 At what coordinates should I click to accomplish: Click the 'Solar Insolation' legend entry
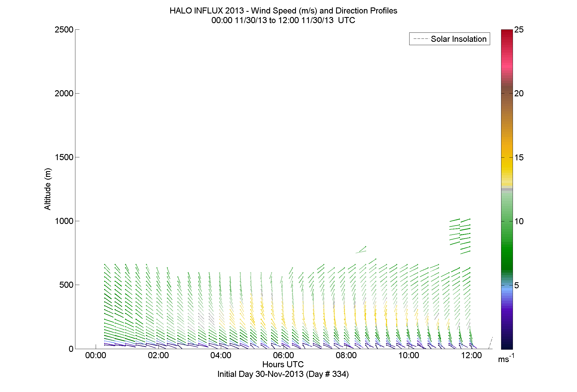click(450, 39)
